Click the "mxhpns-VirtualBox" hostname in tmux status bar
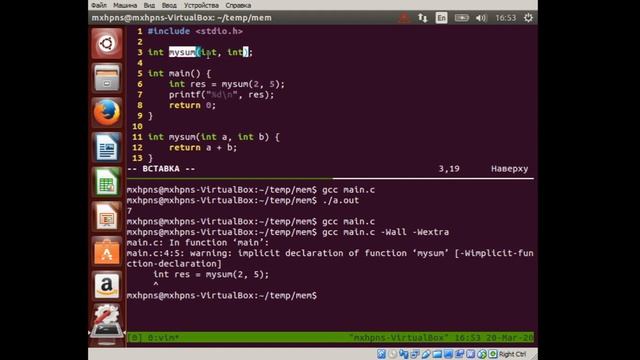Screen dimensions: 640x360 [398, 338]
